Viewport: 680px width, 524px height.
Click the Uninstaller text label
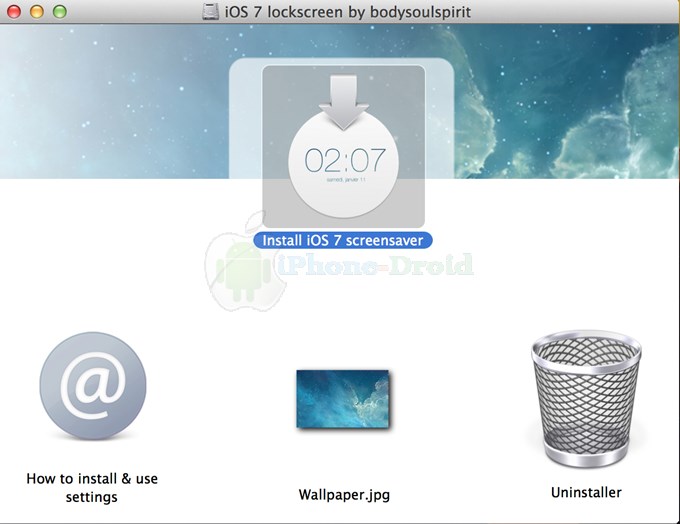(586, 492)
